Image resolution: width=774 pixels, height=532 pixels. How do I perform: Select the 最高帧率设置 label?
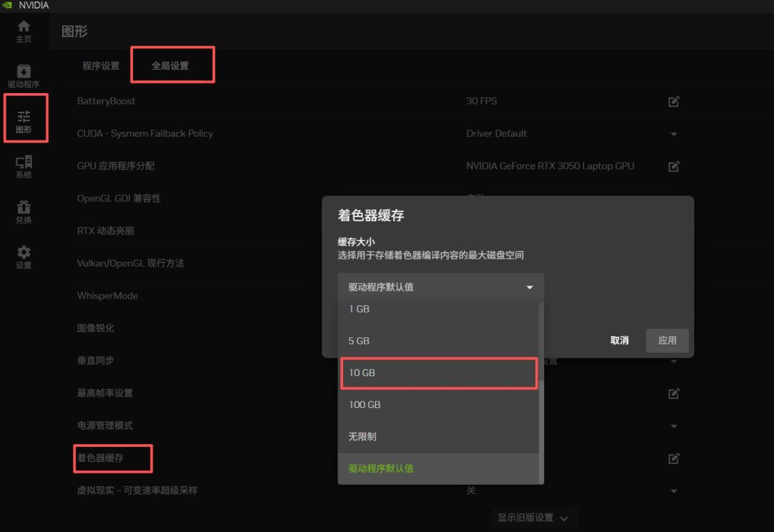[105, 393]
